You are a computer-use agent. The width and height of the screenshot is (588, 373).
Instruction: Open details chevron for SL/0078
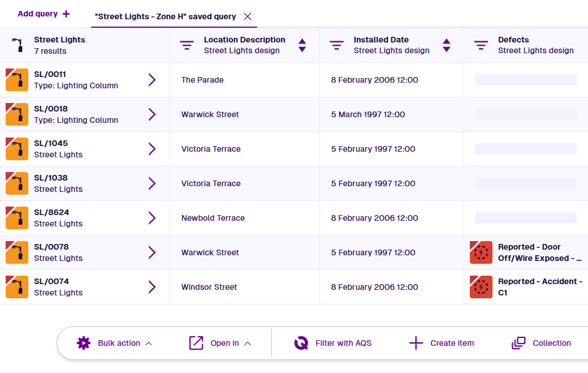(x=152, y=252)
